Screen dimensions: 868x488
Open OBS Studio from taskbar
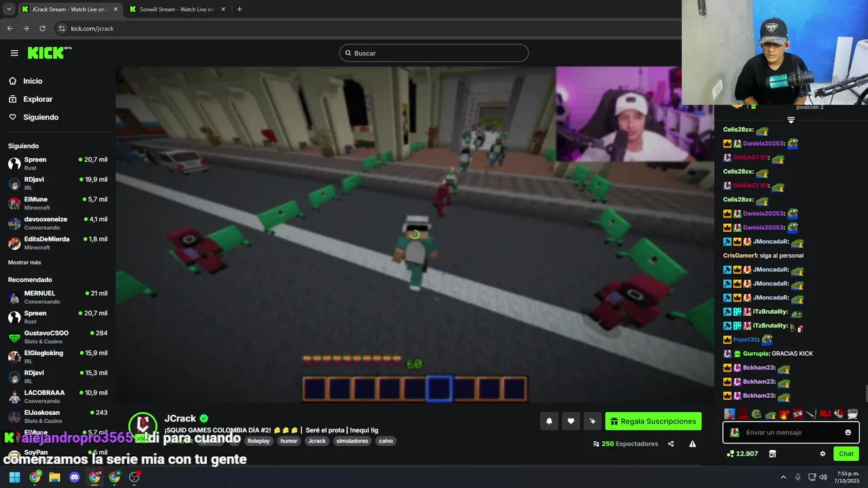coord(134,477)
